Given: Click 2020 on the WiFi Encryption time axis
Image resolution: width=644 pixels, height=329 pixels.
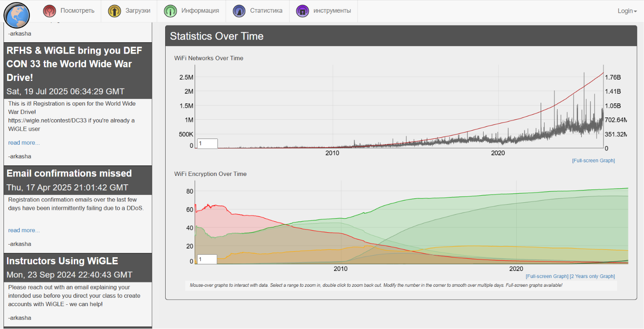Looking at the screenshot, I should tap(516, 269).
